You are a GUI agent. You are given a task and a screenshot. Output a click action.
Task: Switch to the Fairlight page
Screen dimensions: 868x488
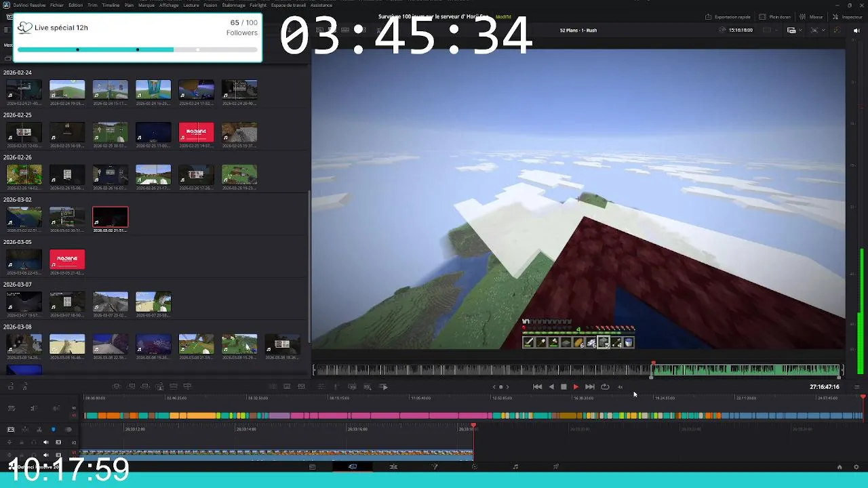click(515, 467)
